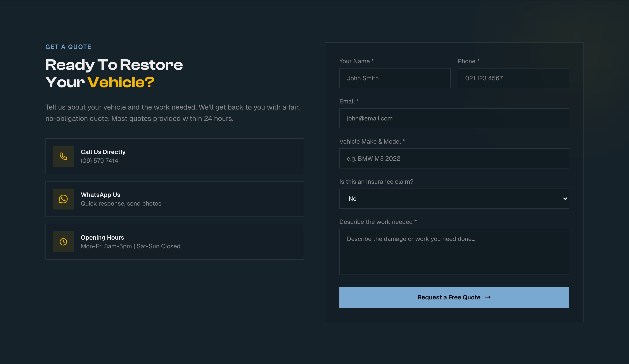Screen dimensions: 629x364
Task: Focus the Vehicle Make & Model field
Action: [x=454, y=159]
